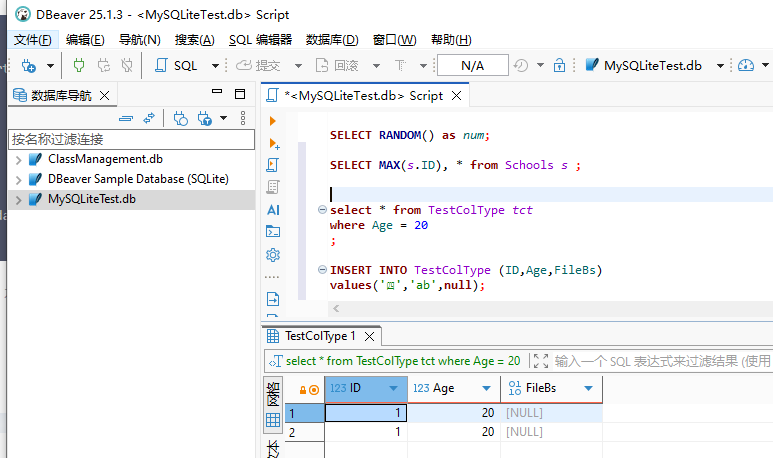
Task: Click the SQL filter expression input field
Action: (x=663, y=361)
